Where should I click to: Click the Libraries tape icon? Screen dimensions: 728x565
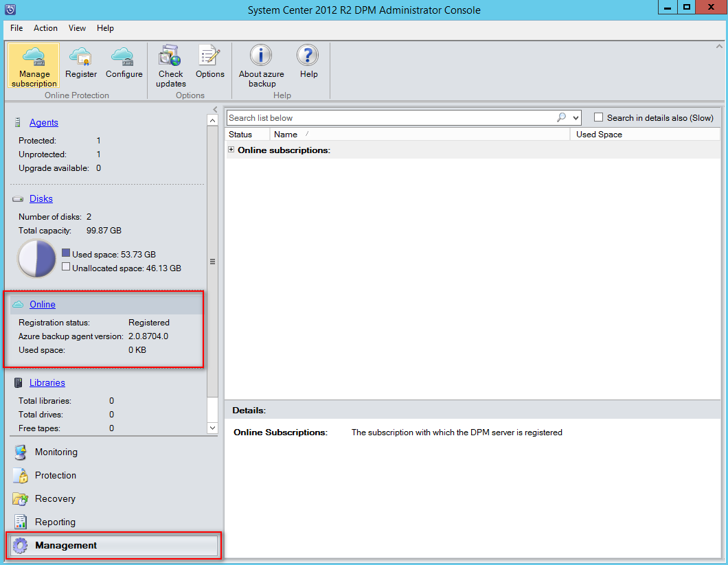(x=18, y=382)
